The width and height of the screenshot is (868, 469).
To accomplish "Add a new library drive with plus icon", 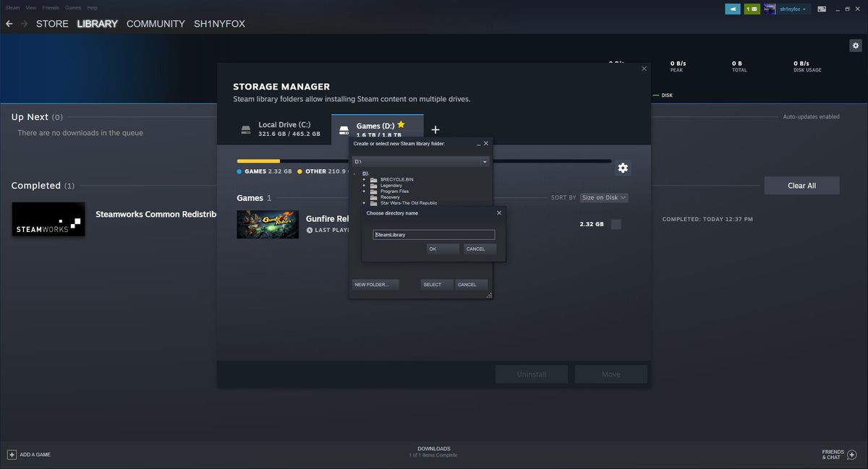I will click(x=435, y=129).
